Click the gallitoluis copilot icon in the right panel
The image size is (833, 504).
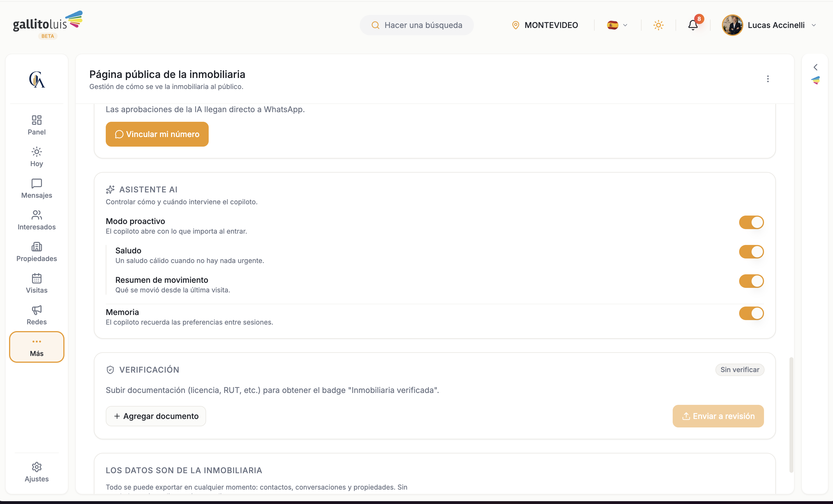click(815, 81)
